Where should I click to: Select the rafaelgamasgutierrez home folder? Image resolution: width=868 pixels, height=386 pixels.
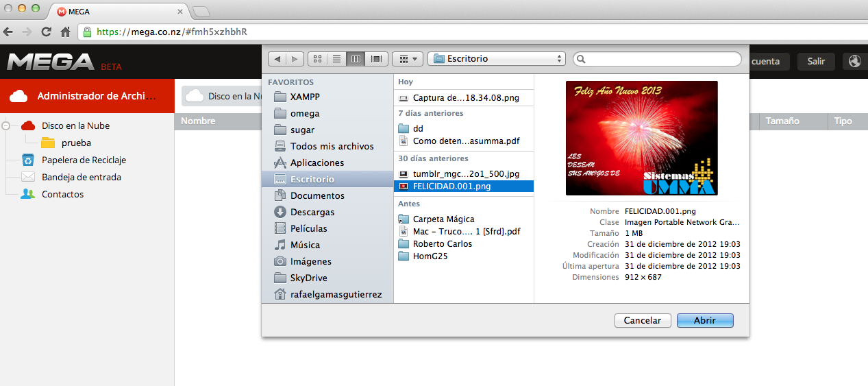pyautogui.click(x=336, y=294)
